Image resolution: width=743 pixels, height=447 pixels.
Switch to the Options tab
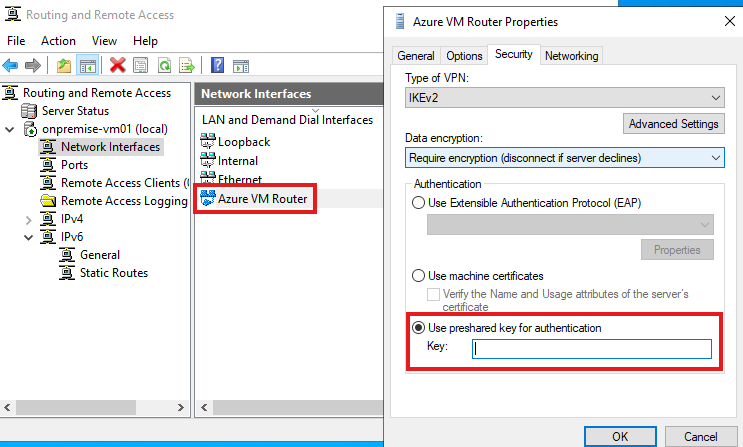tap(464, 56)
